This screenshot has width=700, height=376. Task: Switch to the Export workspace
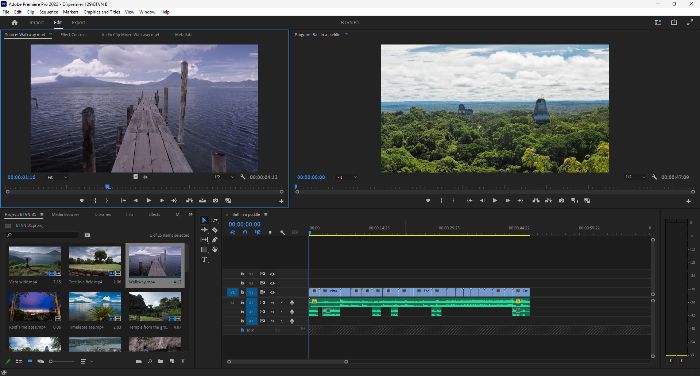coord(78,22)
